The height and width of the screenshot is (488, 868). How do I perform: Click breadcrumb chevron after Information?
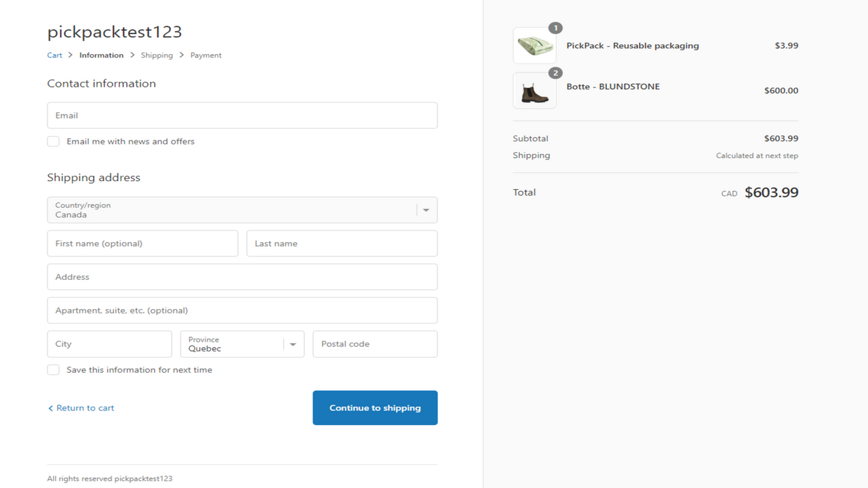point(132,55)
